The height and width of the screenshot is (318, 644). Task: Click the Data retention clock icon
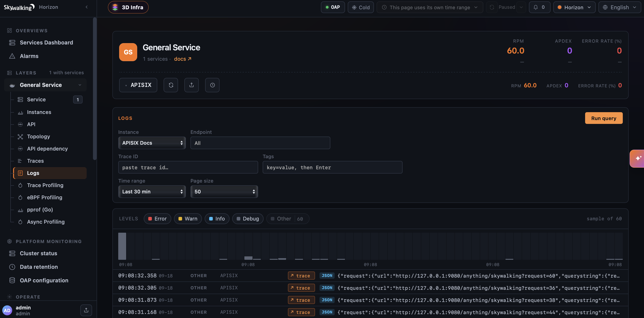[12, 267]
